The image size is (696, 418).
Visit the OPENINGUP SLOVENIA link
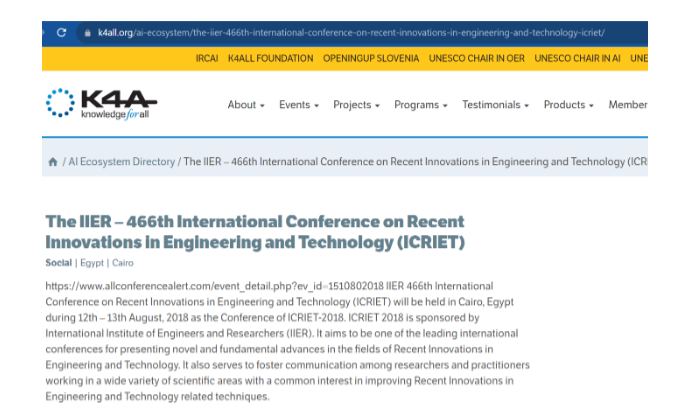371,59
